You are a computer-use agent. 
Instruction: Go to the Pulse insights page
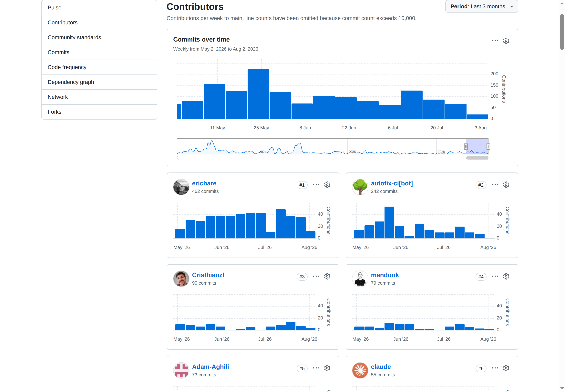click(x=99, y=8)
